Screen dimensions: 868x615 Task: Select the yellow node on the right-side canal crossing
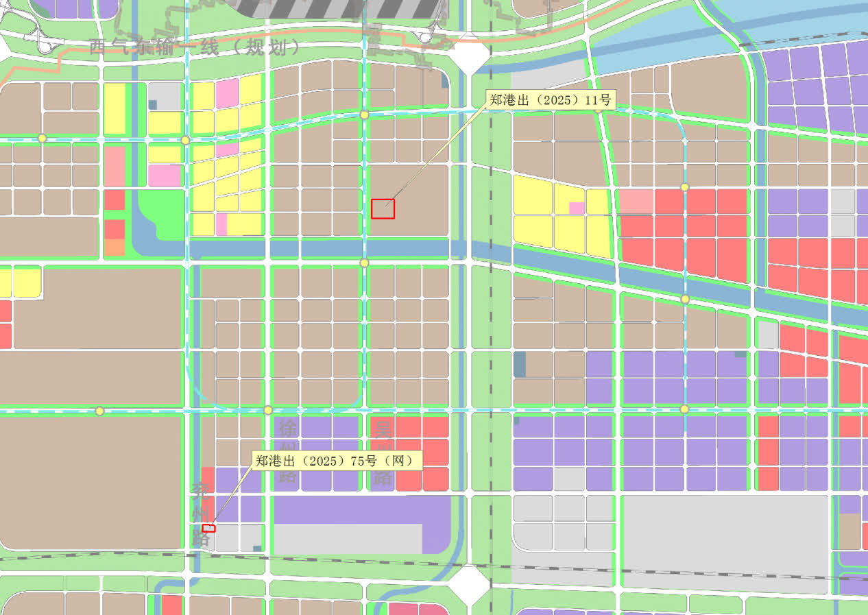[x=684, y=299]
